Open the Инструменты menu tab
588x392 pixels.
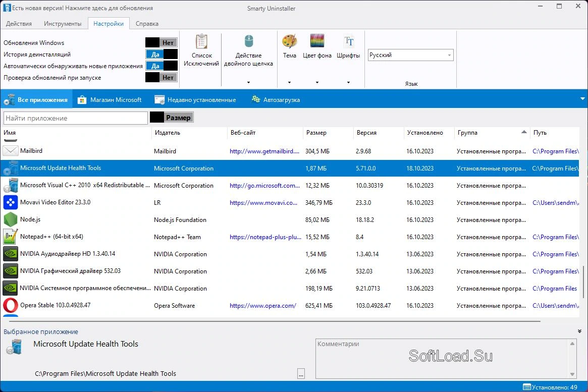pyautogui.click(x=63, y=24)
